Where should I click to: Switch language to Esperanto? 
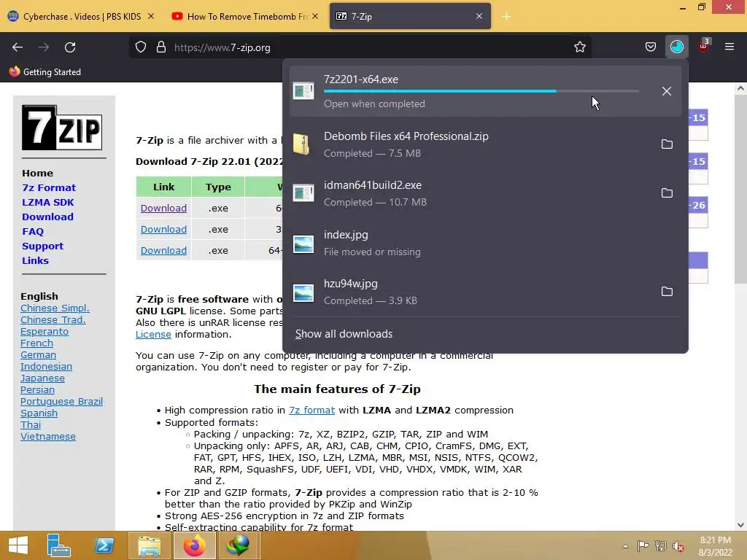(x=44, y=332)
